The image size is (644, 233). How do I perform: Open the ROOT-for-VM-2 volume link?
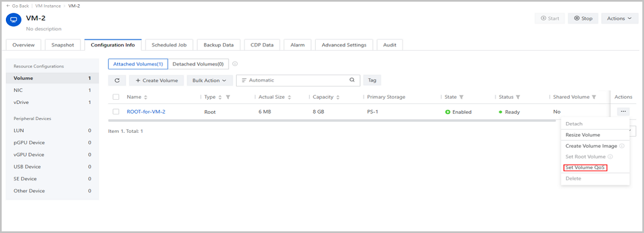(x=146, y=112)
